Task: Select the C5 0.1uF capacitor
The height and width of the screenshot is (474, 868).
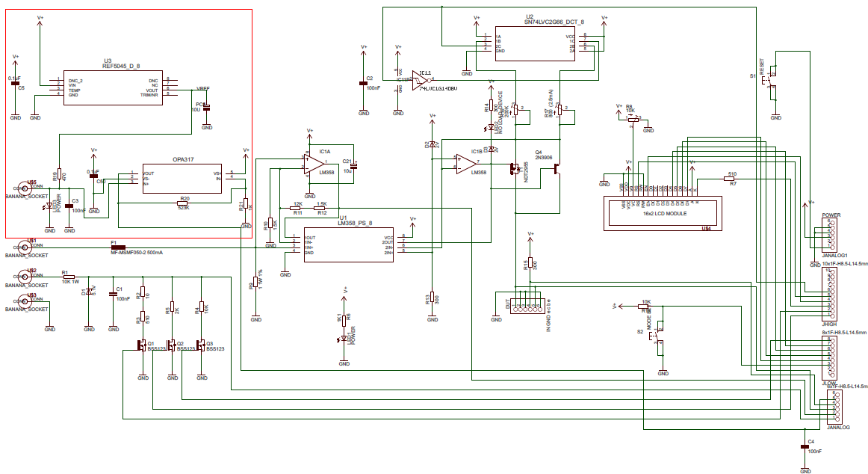Action: point(16,84)
